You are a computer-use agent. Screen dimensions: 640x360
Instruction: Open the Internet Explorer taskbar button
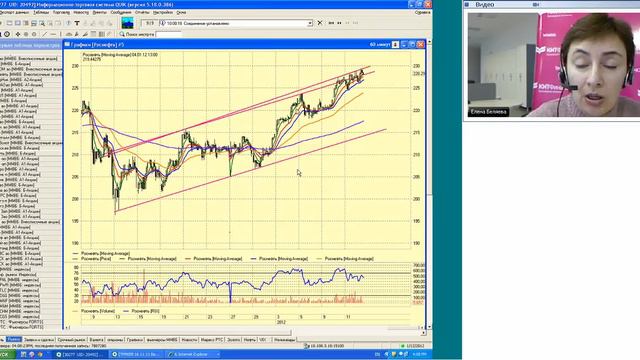[192, 354]
